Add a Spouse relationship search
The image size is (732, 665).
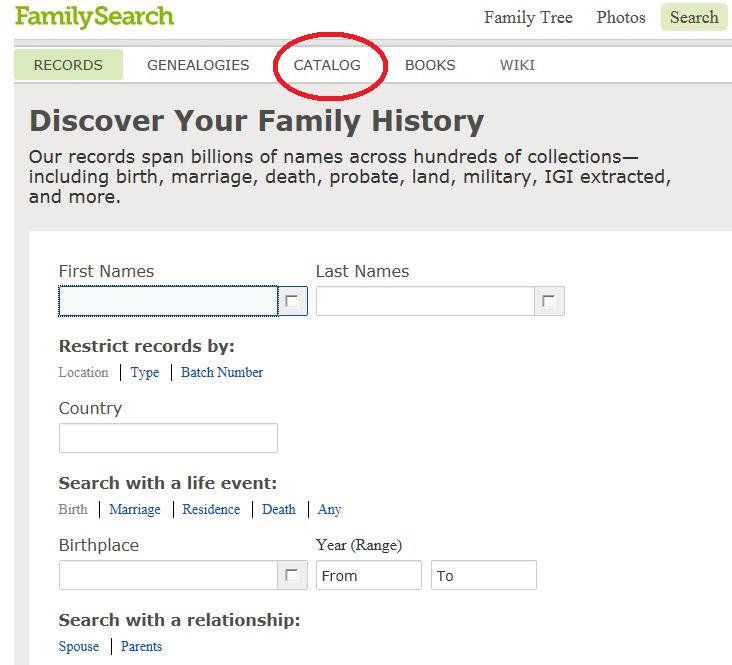[79, 646]
